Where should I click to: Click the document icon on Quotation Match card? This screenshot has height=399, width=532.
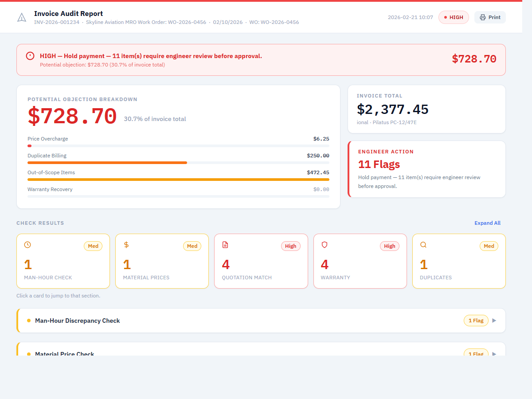click(225, 244)
